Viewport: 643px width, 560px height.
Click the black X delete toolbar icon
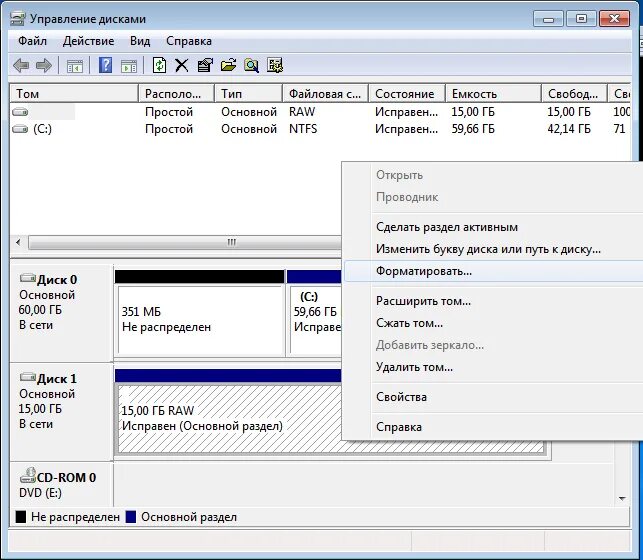[182, 65]
